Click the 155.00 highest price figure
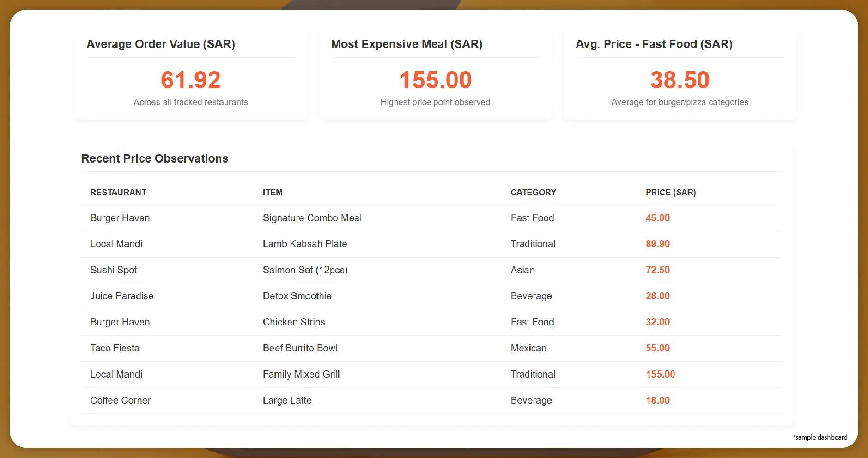The width and height of the screenshot is (868, 458). (435, 79)
